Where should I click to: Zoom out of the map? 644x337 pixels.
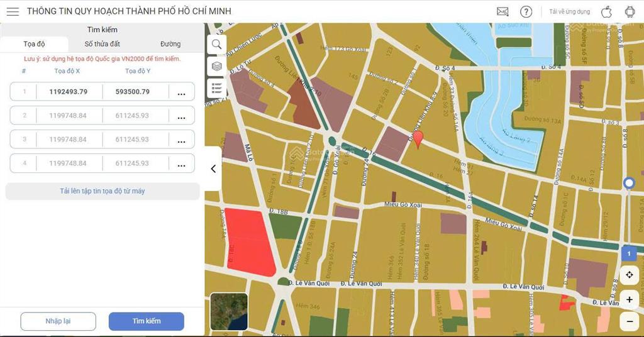click(x=629, y=321)
